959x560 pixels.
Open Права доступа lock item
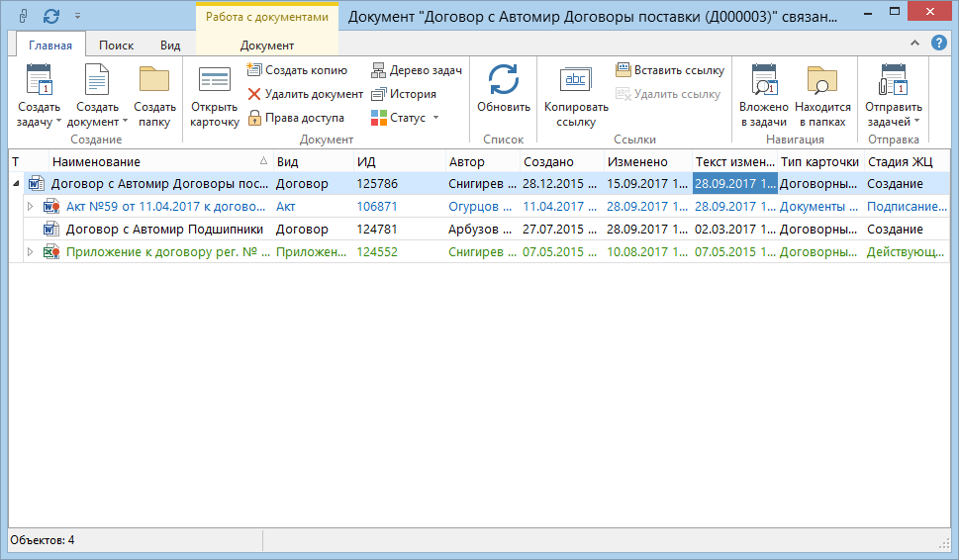click(296, 118)
